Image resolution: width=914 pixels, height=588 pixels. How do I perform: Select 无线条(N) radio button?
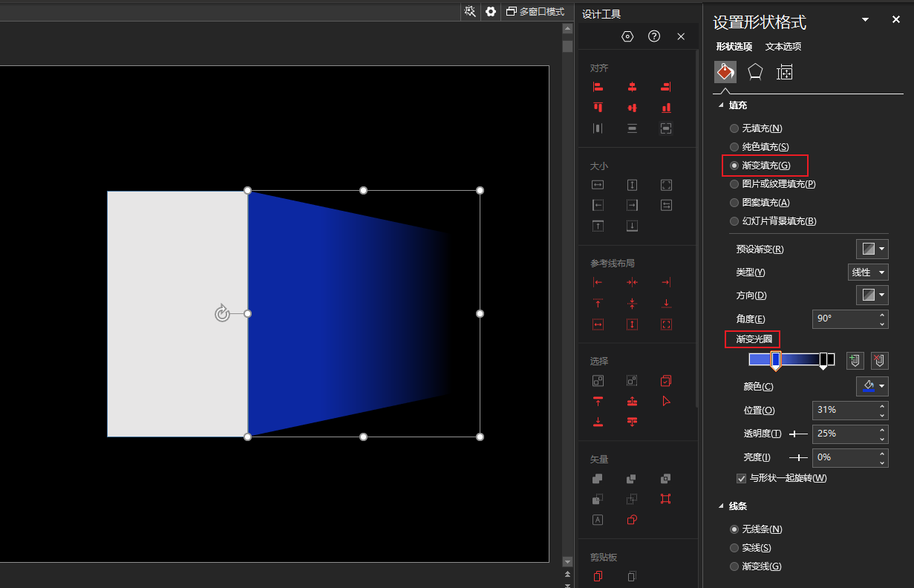(x=734, y=529)
